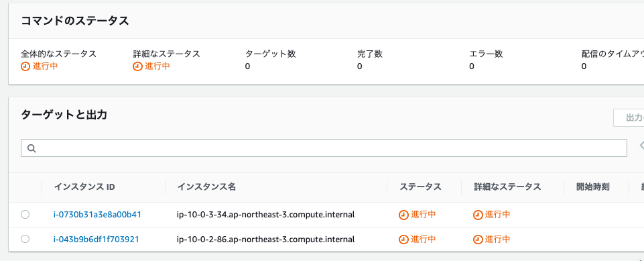Click the magnifying glass search icon

32,148
